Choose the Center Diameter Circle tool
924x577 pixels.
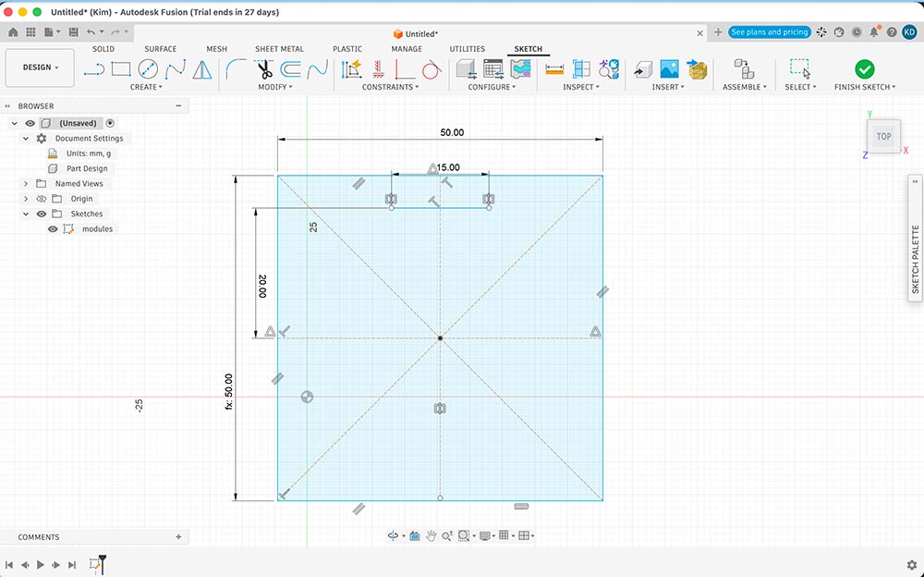click(x=148, y=69)
